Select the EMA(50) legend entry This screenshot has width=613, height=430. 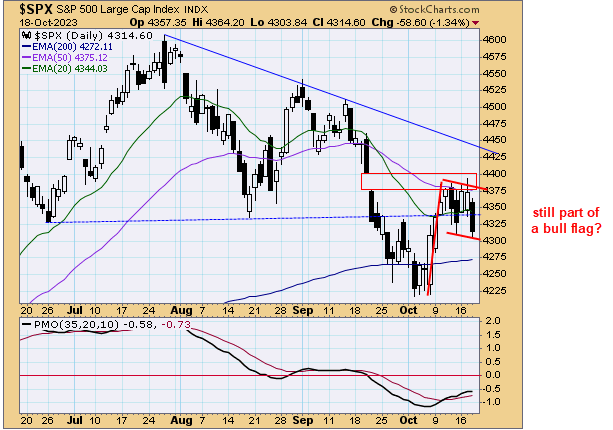tap(69, 57)
